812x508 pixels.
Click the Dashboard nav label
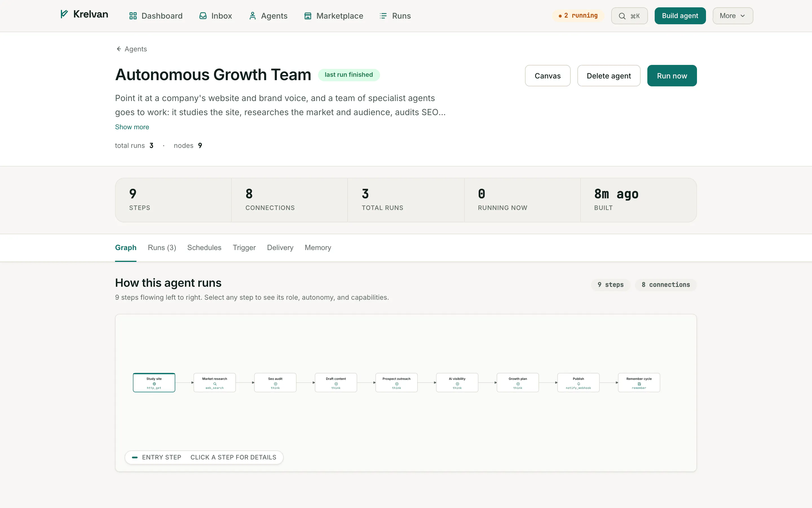[162, 16]
